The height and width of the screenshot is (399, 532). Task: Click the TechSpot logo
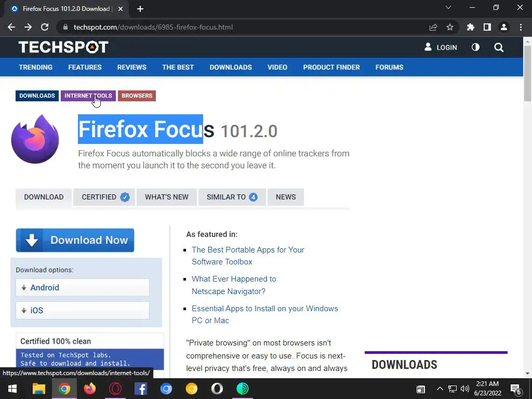point(63,47)
